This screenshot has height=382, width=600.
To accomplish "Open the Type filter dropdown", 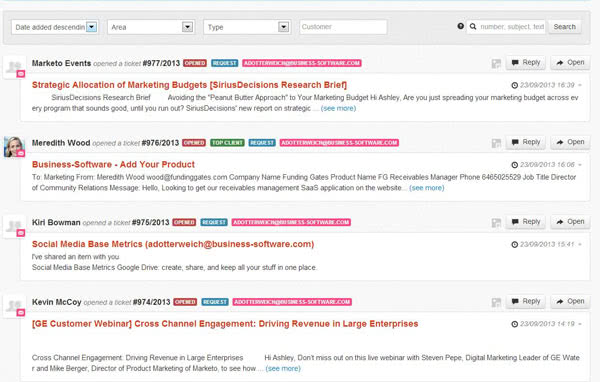I will [247, 27].
